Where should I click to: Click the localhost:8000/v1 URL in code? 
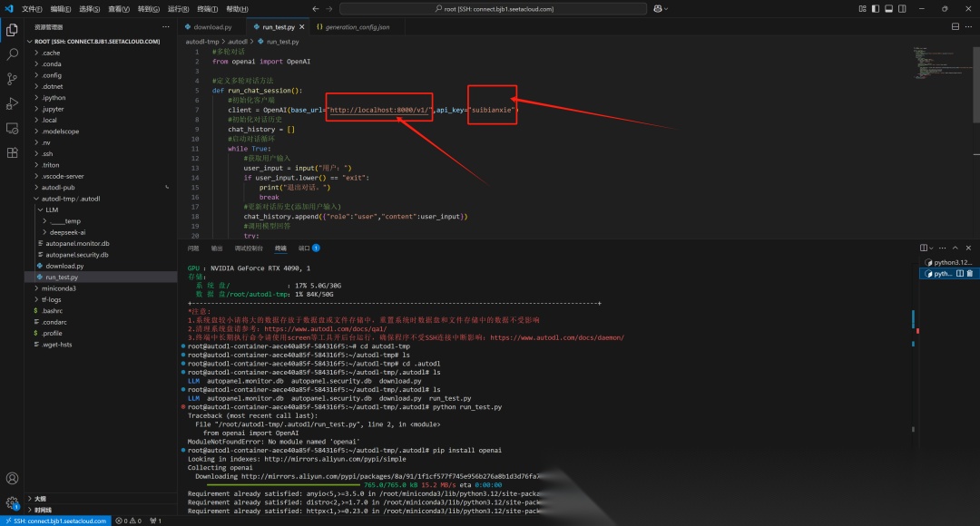(379, 110)
